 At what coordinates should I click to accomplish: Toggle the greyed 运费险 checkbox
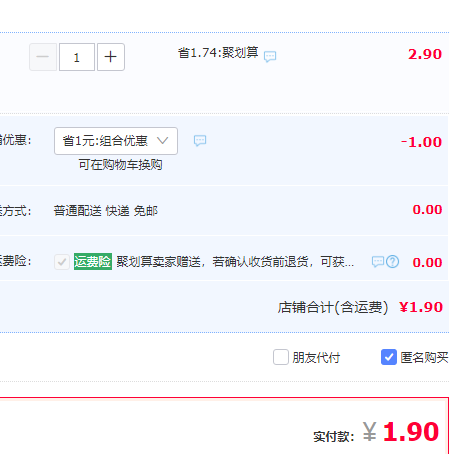click(62, 262)
